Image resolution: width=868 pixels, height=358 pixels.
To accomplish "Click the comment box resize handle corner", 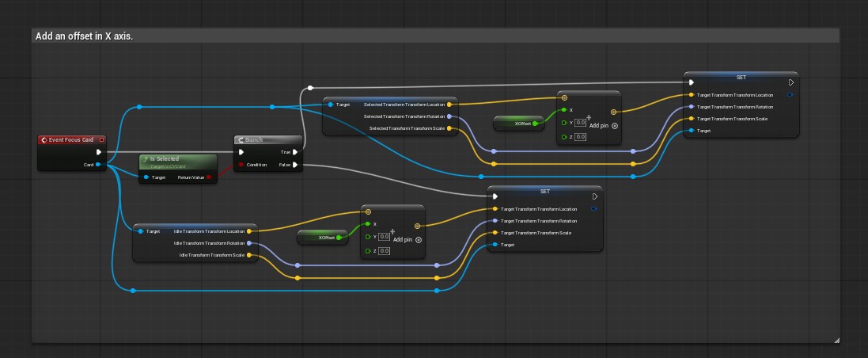I will (x=836, y=341).
